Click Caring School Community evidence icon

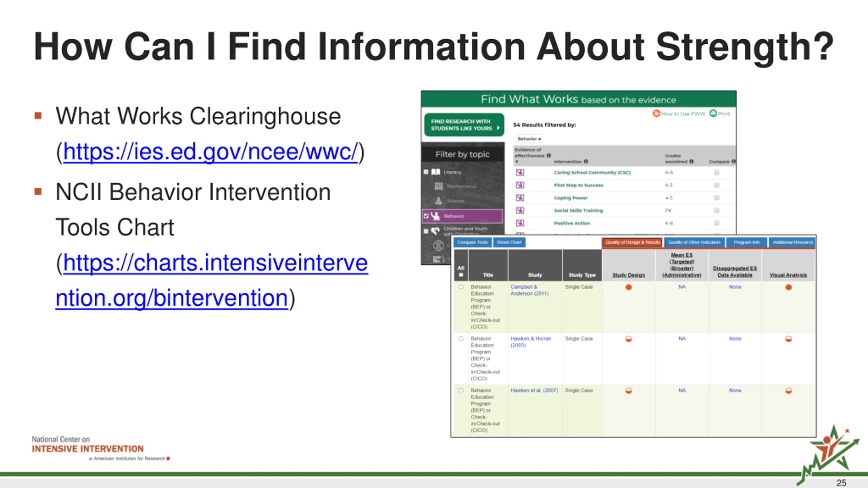point(520,172)
